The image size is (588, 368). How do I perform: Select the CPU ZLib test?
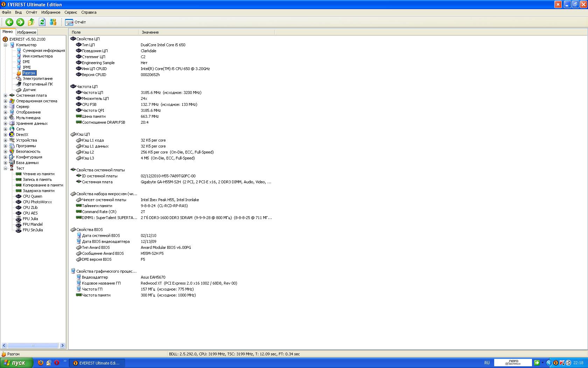tap(30, 207)
